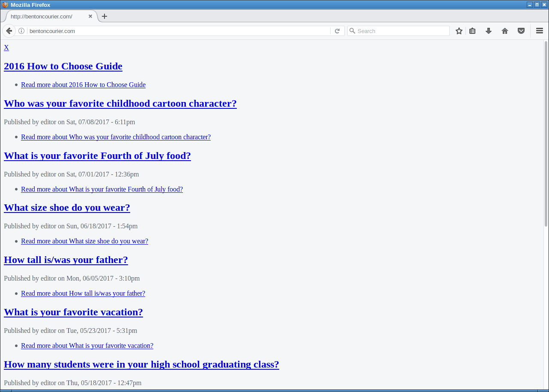Screen dimensions: 549x392
Task: Open the Firefox hamburger menu
Action: pyautogui.click(x=540, y=31)
